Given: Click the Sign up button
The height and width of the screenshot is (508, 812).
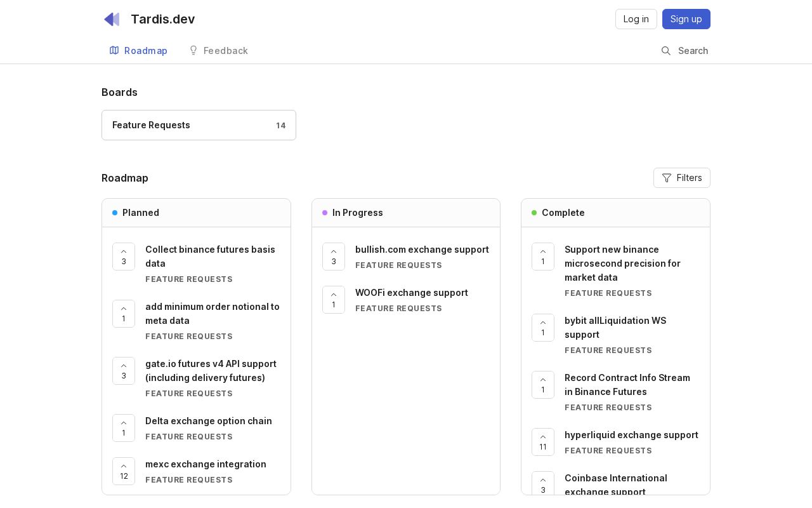Looking at the screenshot, I should pos(686,19).
